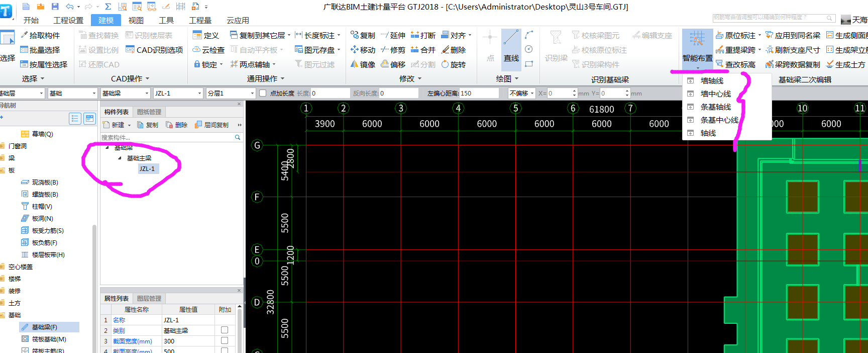Open the 工程设置 ribbon tab
Viewport: 868px width, 353px height.
(x=68, y=20)
